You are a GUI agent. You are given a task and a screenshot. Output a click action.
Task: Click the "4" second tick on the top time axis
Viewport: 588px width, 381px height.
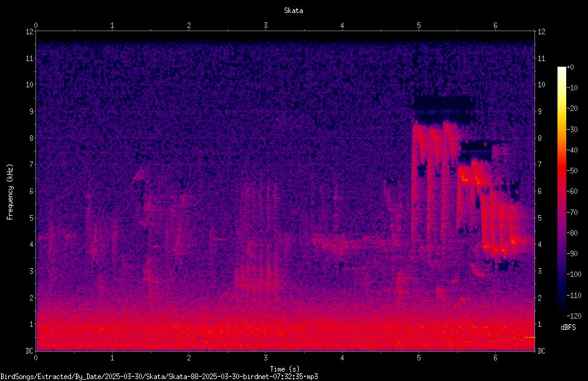pos(343,26)
